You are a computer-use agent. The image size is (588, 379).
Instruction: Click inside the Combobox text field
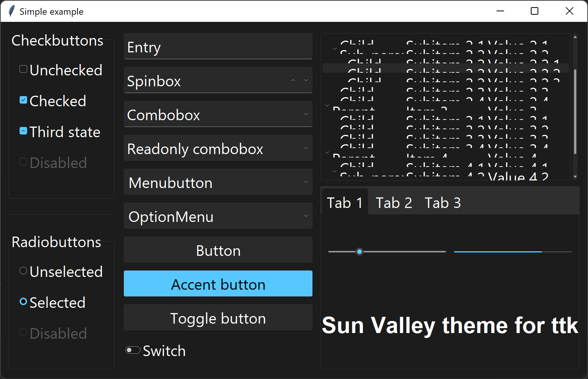212,114
